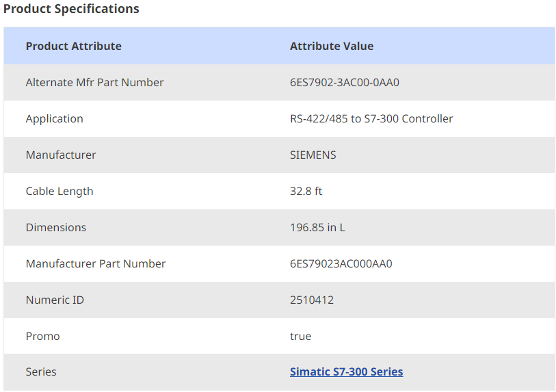556x392 pixels.
Task: Click the Application attribute label
Action: [x=54, y=119]
